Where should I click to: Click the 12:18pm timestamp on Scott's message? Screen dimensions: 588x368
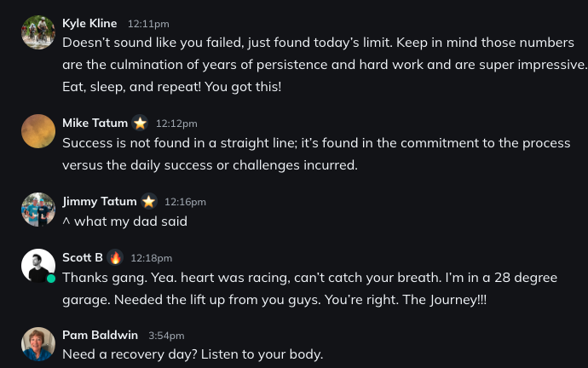152,258
